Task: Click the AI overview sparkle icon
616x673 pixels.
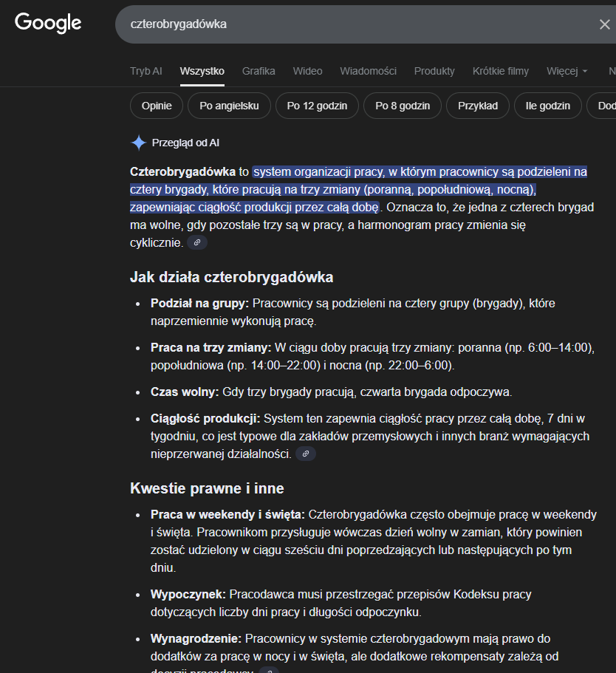Action: click(x=138, y=143)
